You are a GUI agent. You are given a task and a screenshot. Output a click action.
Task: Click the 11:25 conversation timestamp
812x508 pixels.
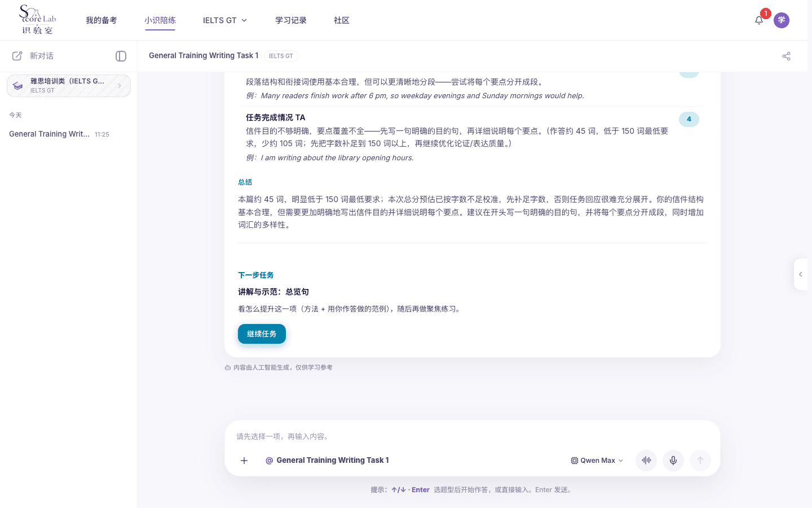click(x=102, y=134)
